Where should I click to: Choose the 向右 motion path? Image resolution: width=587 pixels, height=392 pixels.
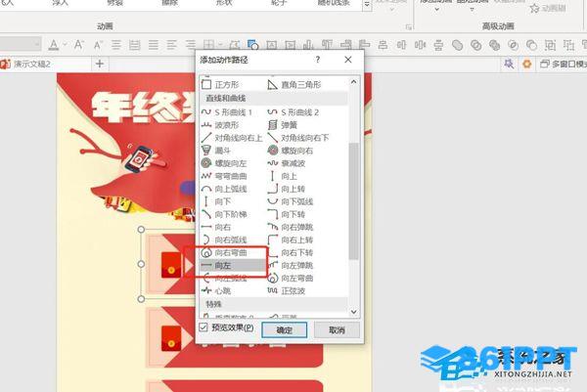click(x=216, y=227)
